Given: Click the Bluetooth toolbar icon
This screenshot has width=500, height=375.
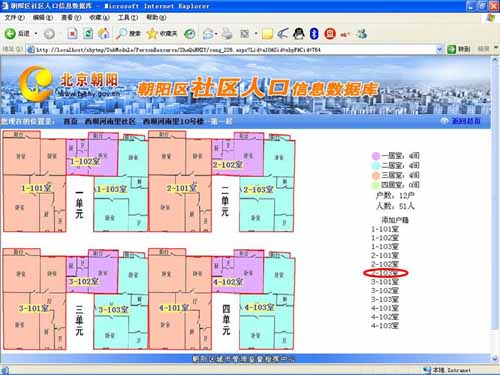Looking at the screenshot, I should point(314,34).
